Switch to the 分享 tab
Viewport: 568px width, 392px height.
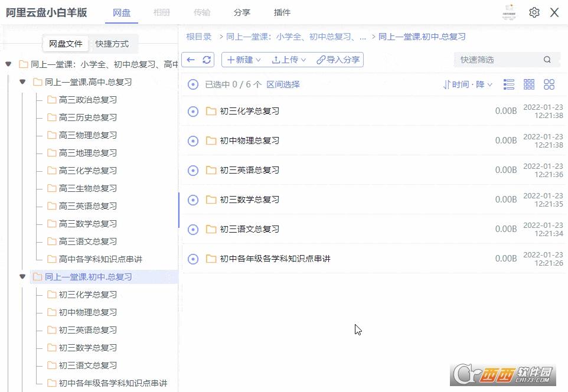click(x=242, y=12)
